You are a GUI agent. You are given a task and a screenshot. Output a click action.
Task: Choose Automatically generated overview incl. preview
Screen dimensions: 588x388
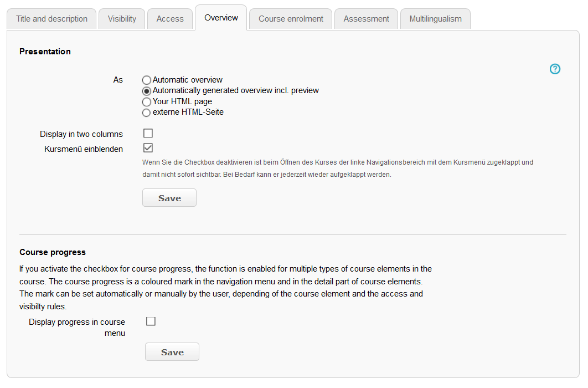tap(146, 90)
